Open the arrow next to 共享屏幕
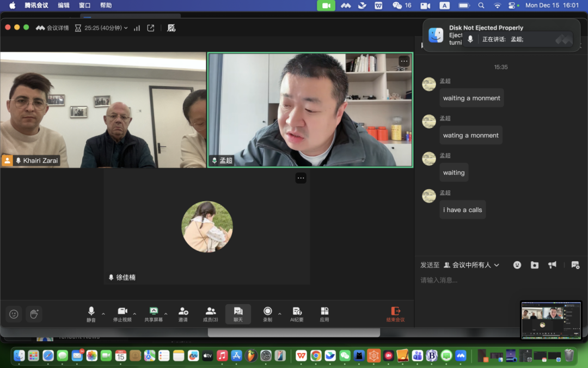 (166, 314)
